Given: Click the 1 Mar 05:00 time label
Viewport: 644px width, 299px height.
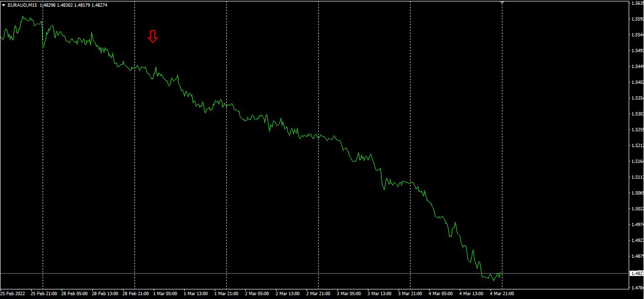Looking at the screenshot, I should point(165,293).
